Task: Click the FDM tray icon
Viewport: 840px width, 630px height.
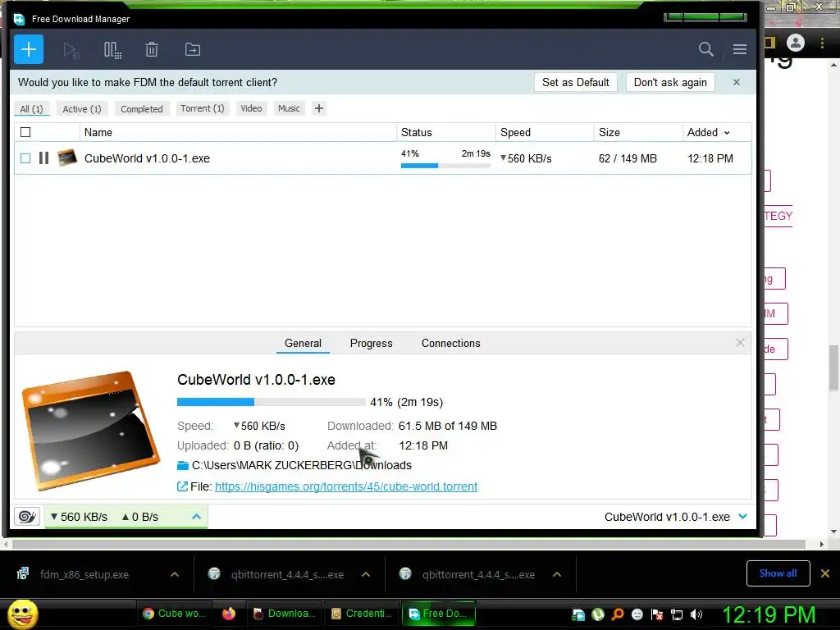Action: click(x=578, y=614)
